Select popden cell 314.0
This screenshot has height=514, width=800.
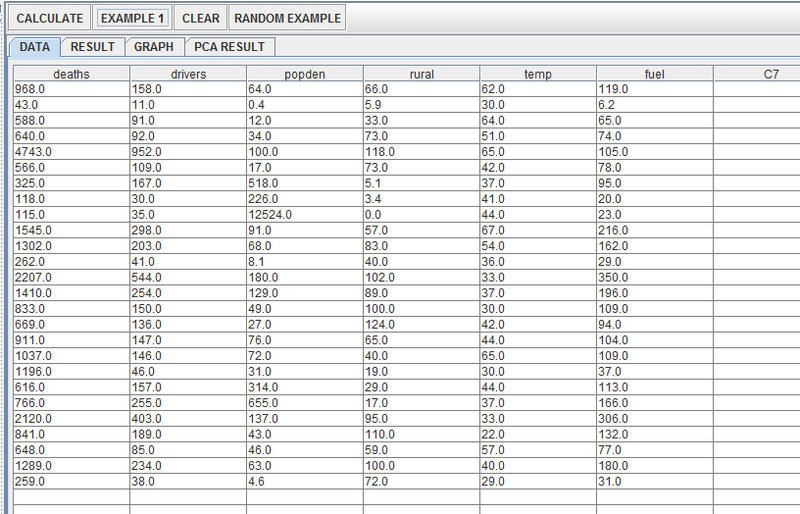point(305,387)
